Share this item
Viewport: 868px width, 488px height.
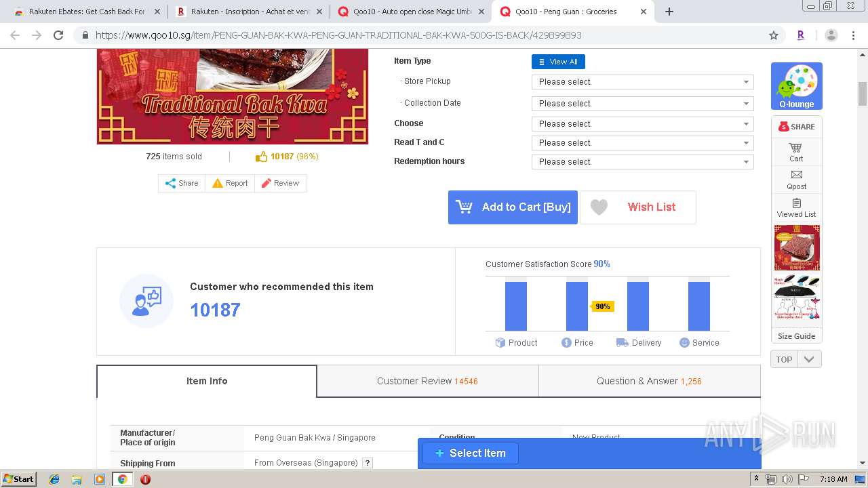(x=182, y=183)
